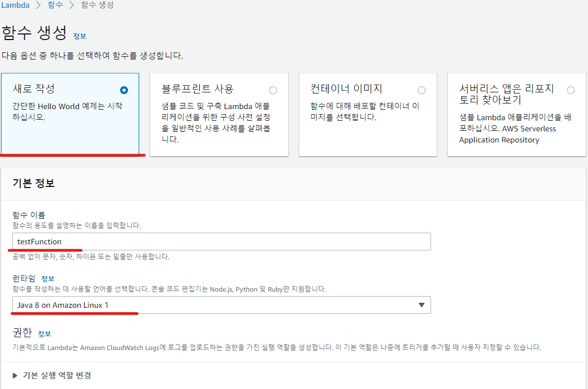Click the 함수의 용도를 설명하는 hint text

[77, 225]
